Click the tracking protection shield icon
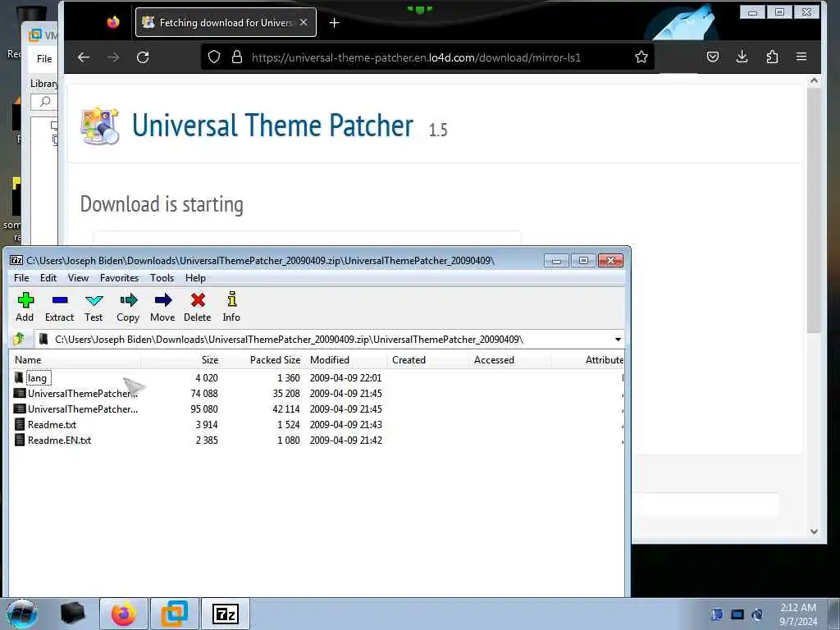The height and width of the screenshot is (630, 840). click(x=214, y=57)
